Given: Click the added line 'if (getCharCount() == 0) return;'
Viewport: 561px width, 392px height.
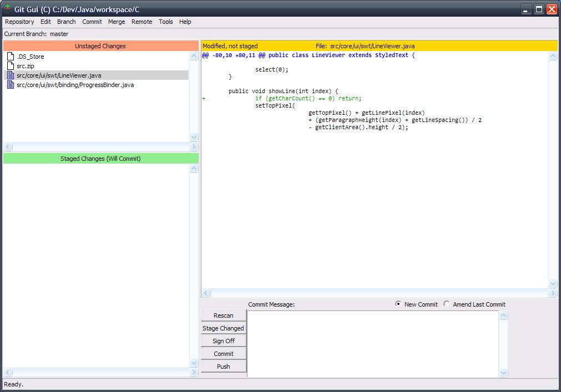Looking at the screenshot, I should 309,98.
